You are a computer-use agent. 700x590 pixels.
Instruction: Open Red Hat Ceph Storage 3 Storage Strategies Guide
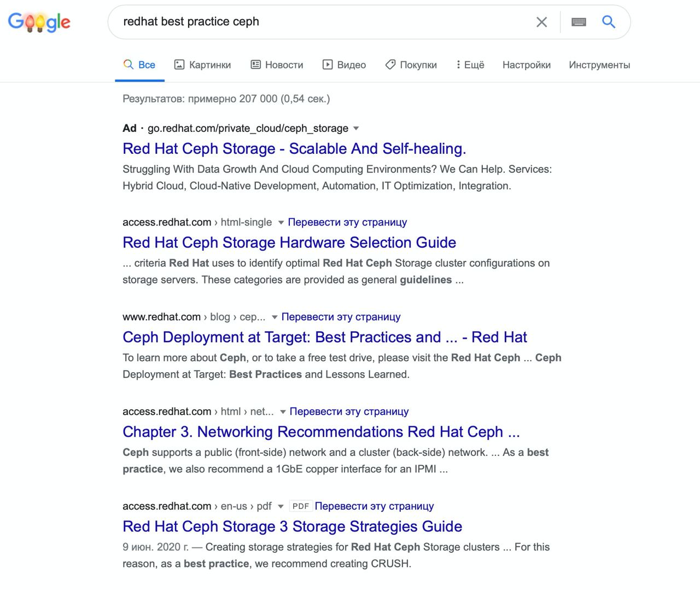click(x=293, y=527)
